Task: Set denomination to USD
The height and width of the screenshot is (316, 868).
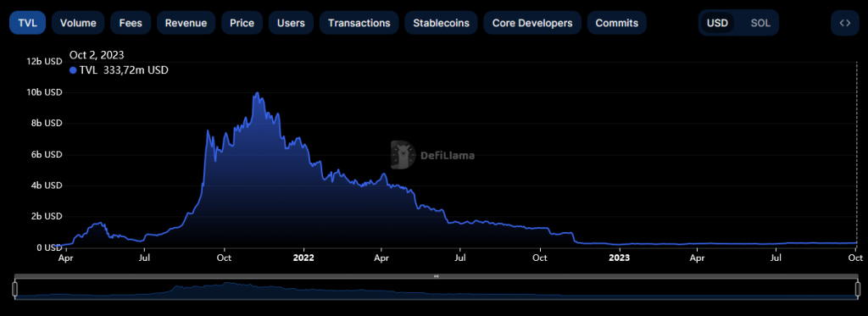Action: click(717, 23)
